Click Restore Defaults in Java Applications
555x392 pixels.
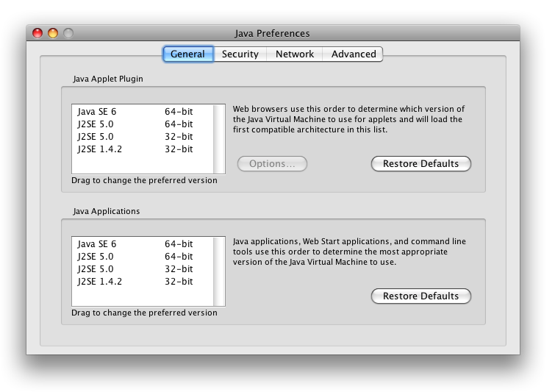pos(420,296)
